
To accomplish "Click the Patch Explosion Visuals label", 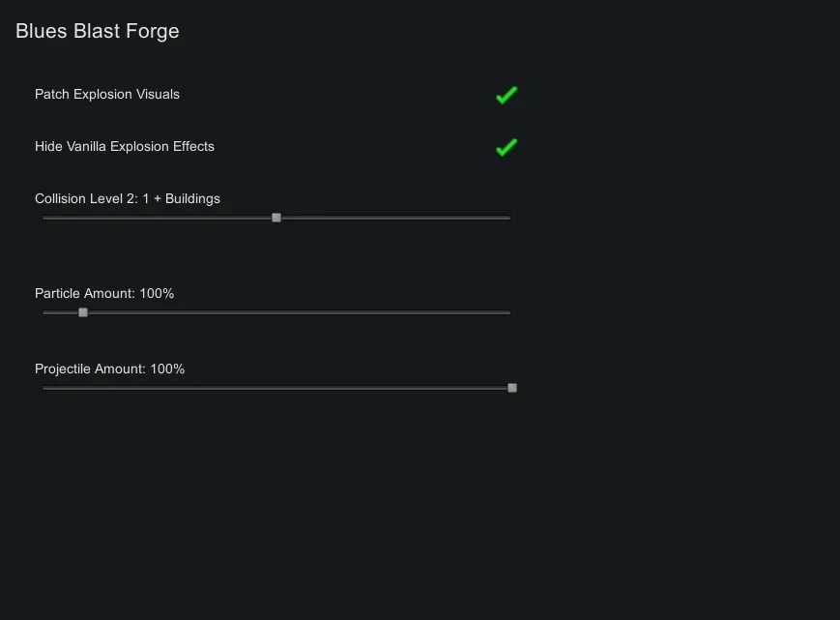I will [x=107, y=95].
